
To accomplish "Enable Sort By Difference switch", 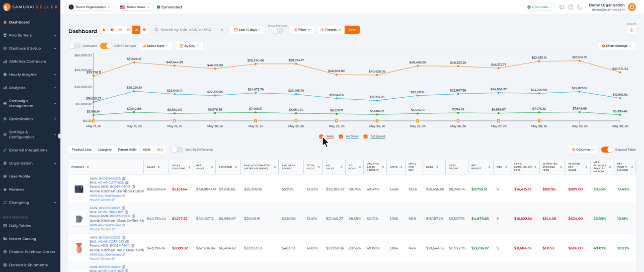I will tap(177, 150).
